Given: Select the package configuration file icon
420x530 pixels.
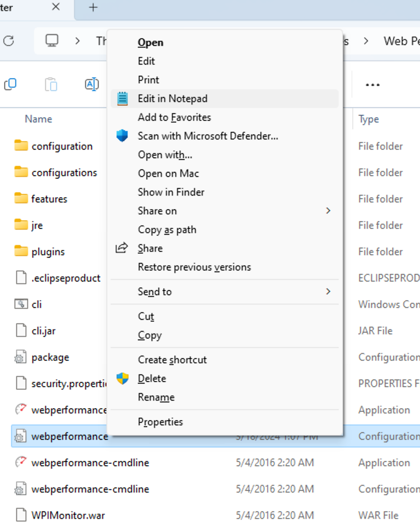Looking at the screenshot, I should (x=20, y=357).
